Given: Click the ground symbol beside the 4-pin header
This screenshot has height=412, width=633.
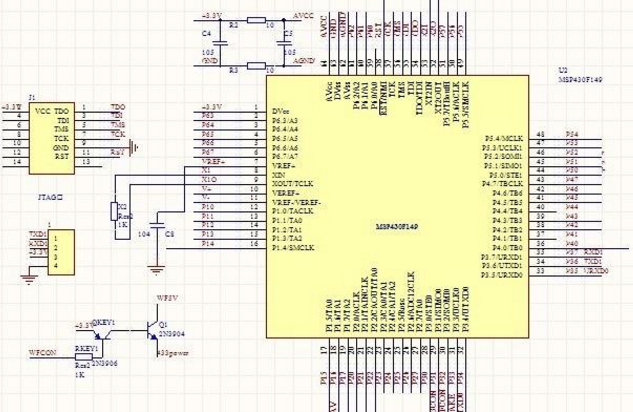Looking at the screenshot, I should pos(29,279).
